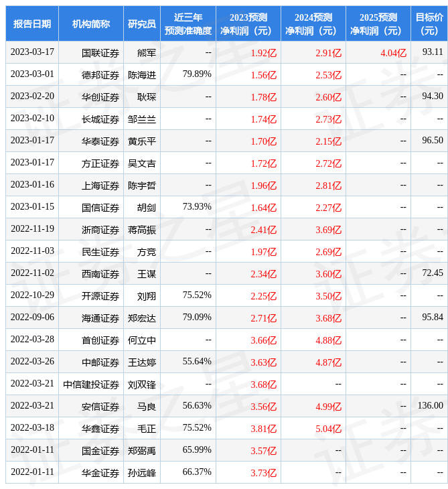Viewport: 448px width, 489px height.
Task: Click the 2.25亿 profit forecast
Action: click(264, 296)
